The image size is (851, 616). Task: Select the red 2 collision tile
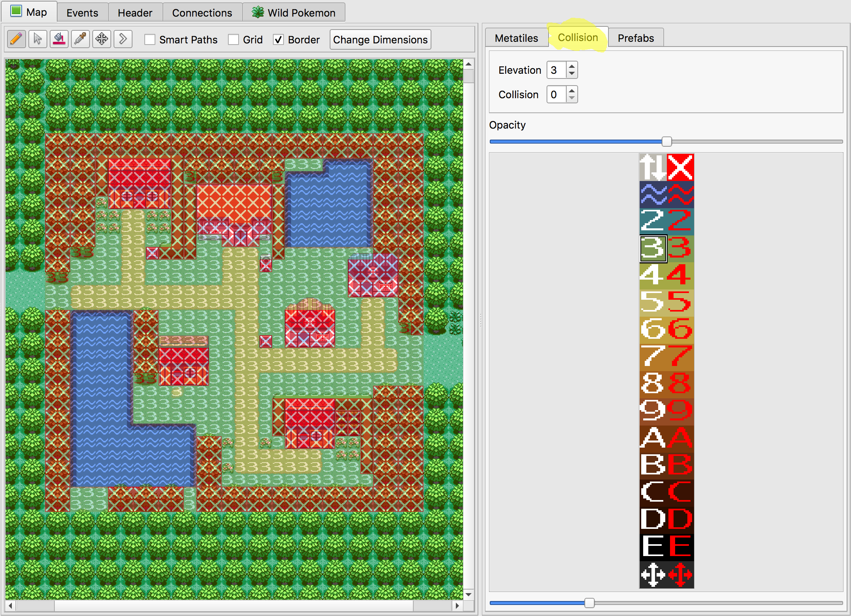tap(680, 222)
